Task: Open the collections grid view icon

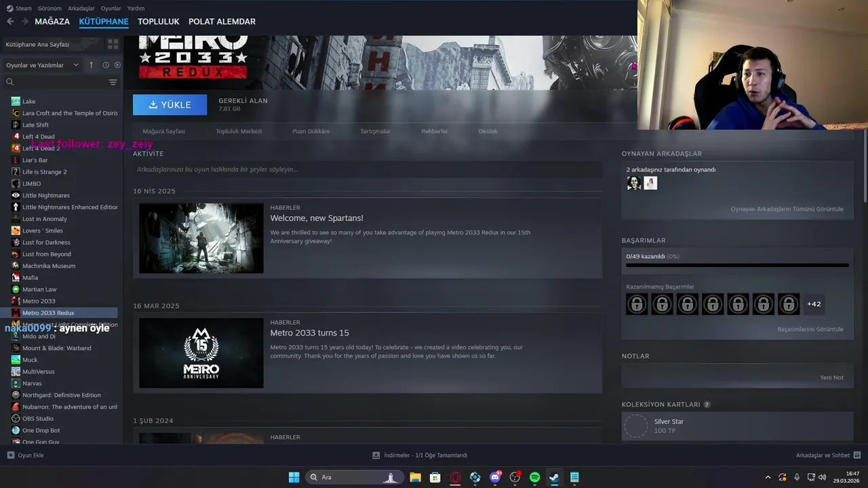Action: point(113,44)
